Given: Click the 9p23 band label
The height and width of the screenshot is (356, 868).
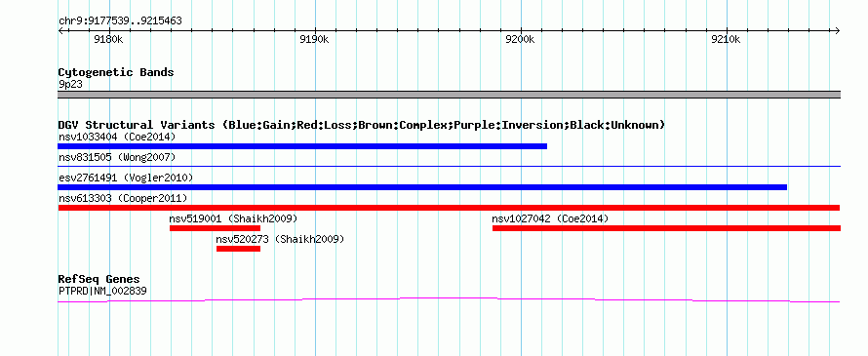Looking at the screenshot, I should point(70,85).
